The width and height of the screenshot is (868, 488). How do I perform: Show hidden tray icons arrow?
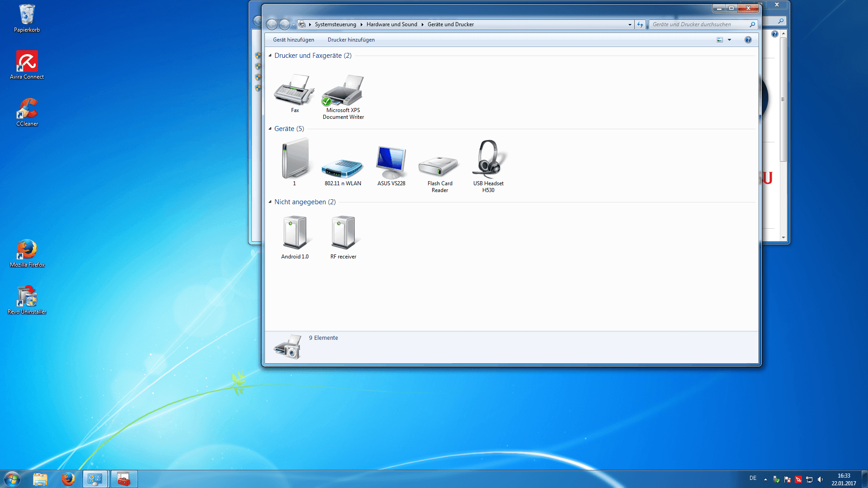[765, 479]
